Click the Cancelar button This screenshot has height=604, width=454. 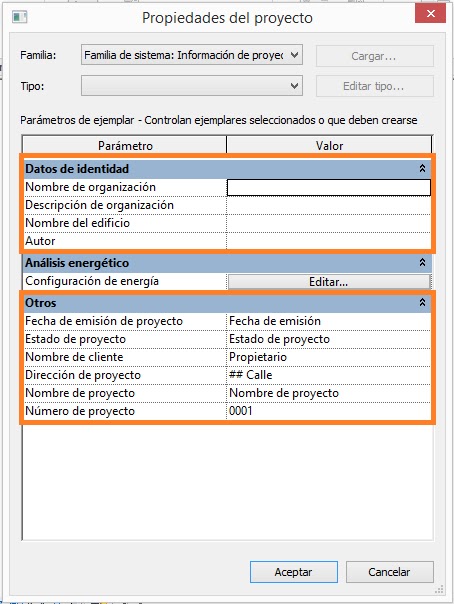pyautogui.click(x=390, y=572)
